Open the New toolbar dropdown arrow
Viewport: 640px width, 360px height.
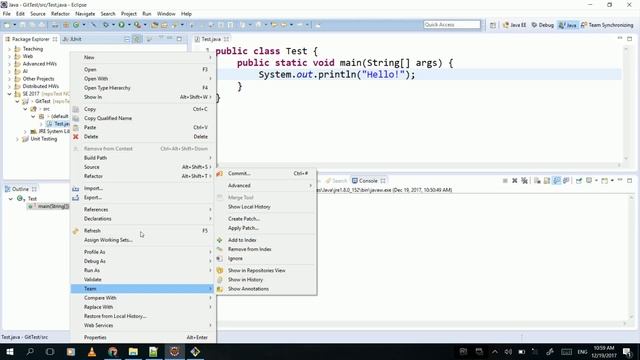tap(15, 25)
